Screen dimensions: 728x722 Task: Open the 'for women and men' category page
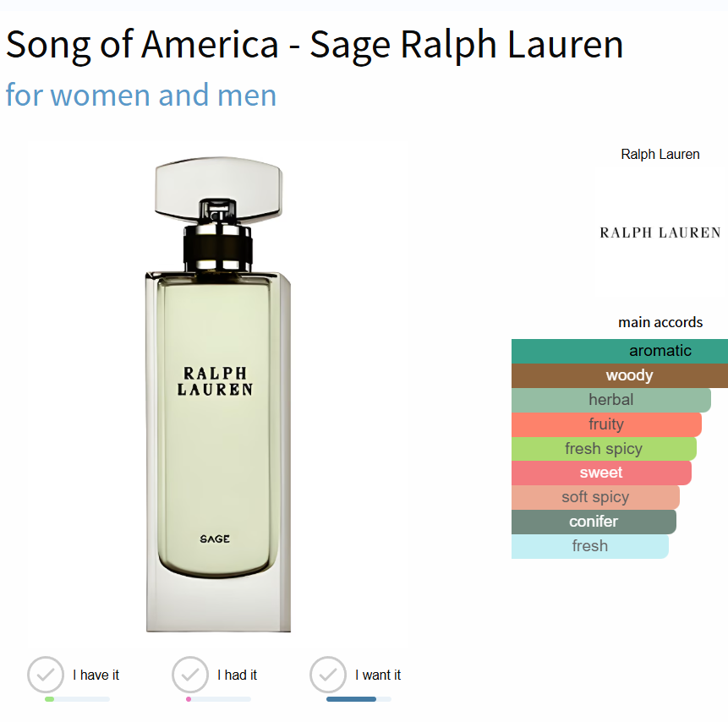(x=140, y=95)
